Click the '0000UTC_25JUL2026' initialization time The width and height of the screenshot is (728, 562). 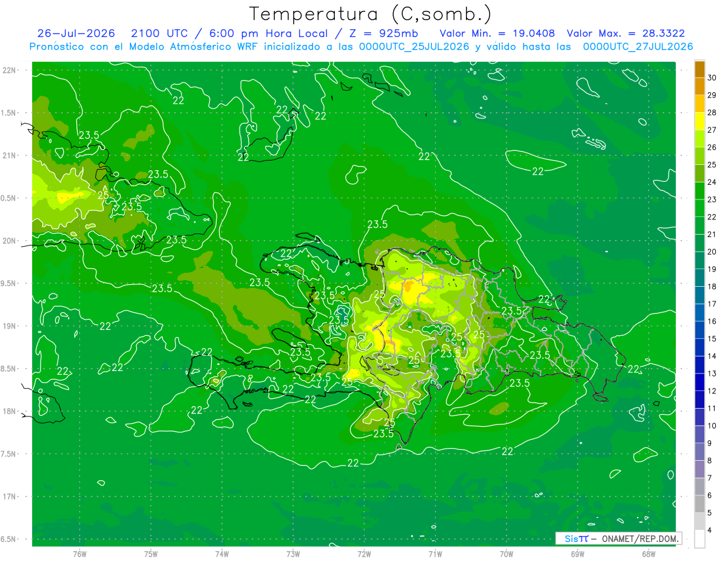tap(414, 47)
